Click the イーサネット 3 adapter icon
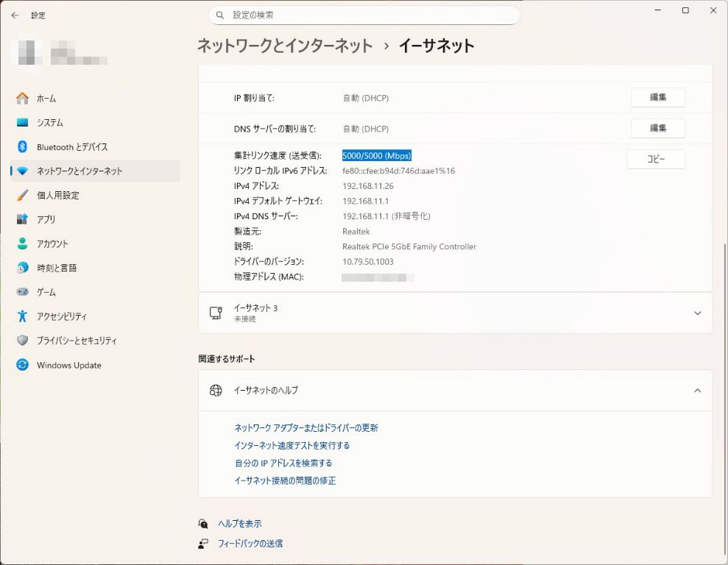The image size is (728, 565). 216,313
